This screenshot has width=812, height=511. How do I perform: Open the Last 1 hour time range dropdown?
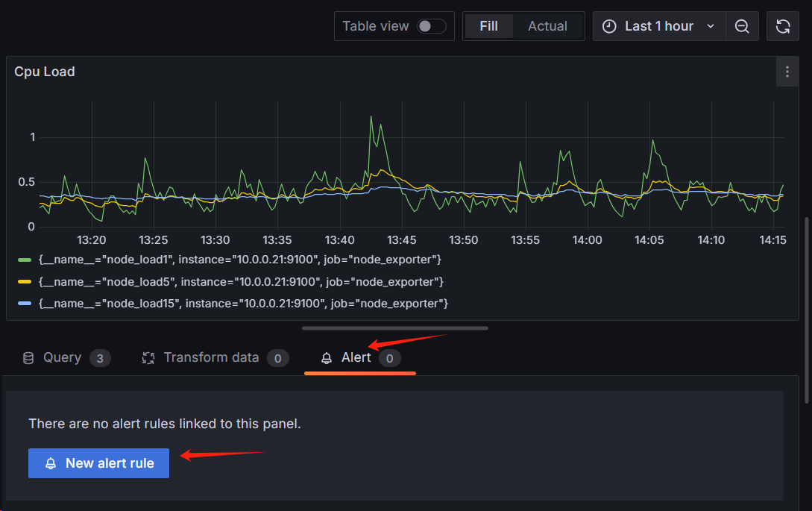(658, 26)
